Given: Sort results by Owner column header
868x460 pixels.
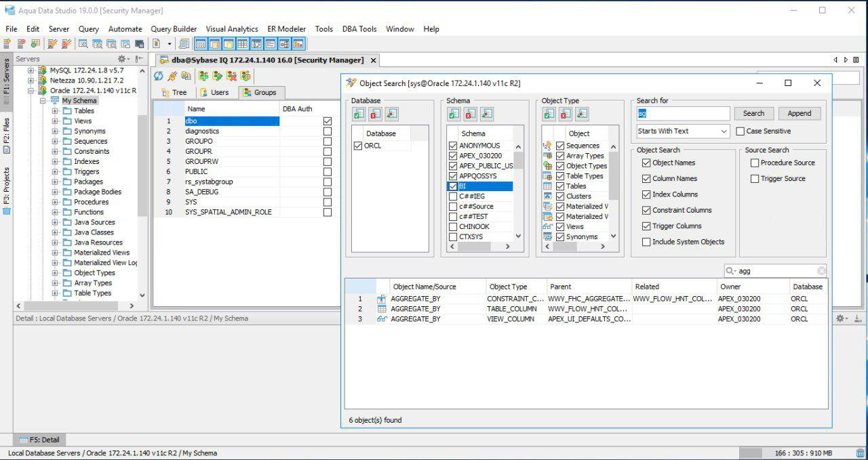Looking at the screenshot, I should 753,287.
